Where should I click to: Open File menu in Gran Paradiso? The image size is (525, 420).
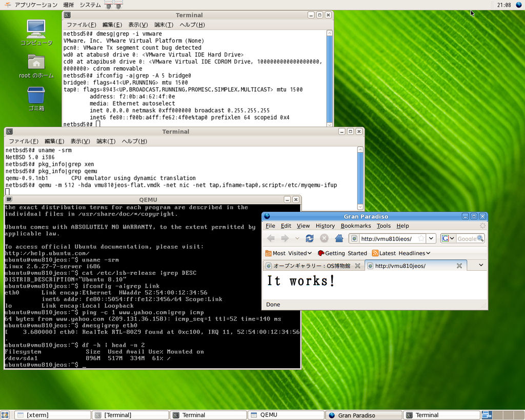270,226
